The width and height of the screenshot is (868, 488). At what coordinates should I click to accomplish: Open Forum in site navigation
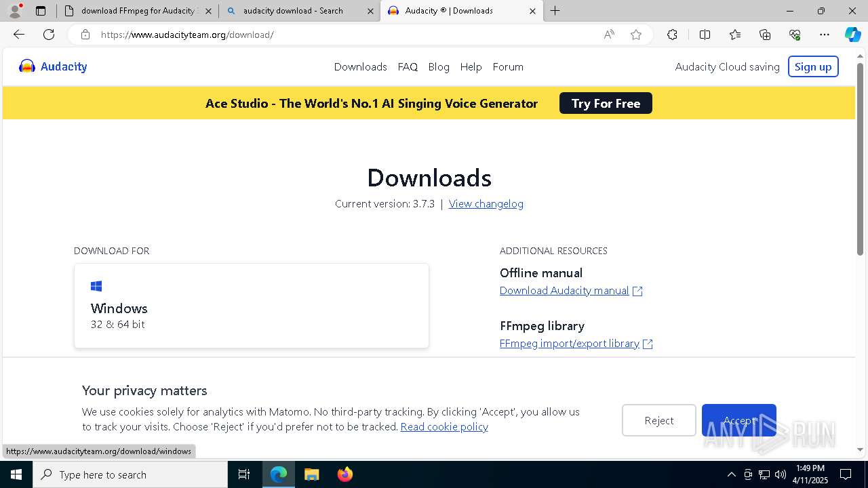tap(508, 66)
